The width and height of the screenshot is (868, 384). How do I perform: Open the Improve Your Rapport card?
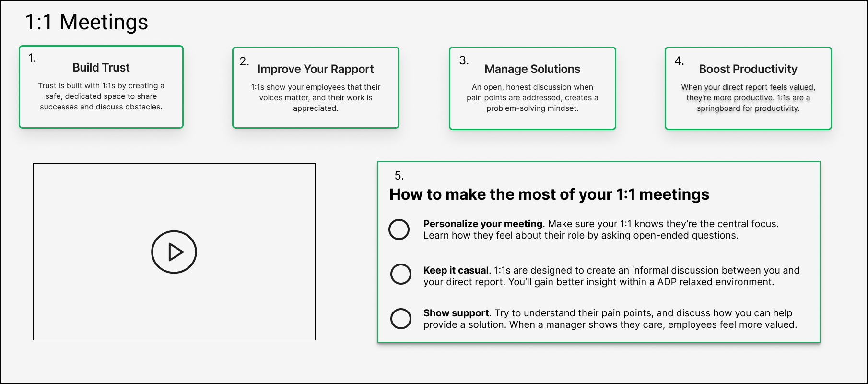pos(315,69)
